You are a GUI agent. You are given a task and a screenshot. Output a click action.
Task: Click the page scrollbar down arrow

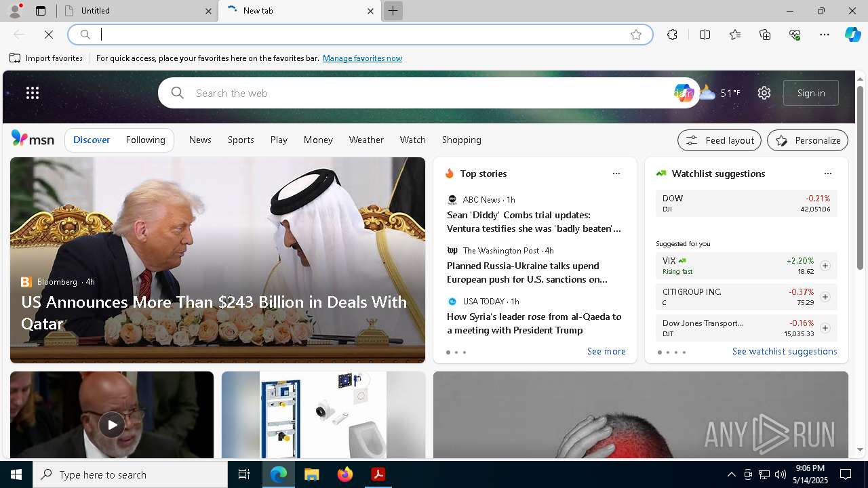point(860,449)
